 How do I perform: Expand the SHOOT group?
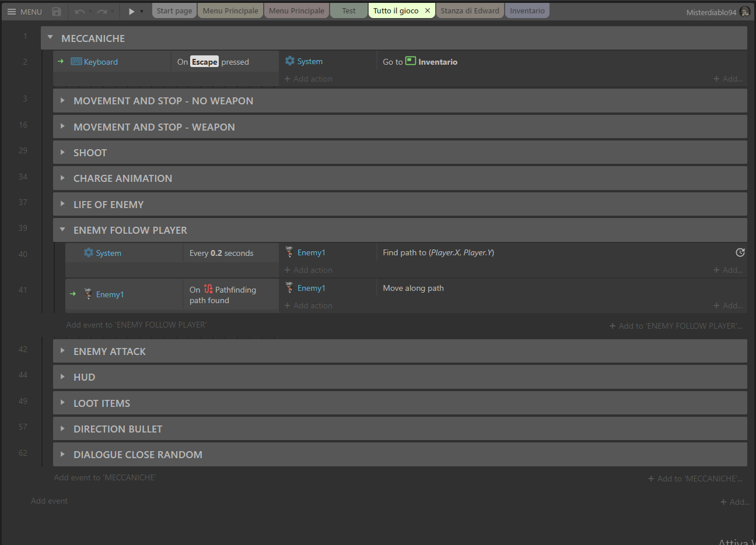pyautogui.click(x=62, y=152)
